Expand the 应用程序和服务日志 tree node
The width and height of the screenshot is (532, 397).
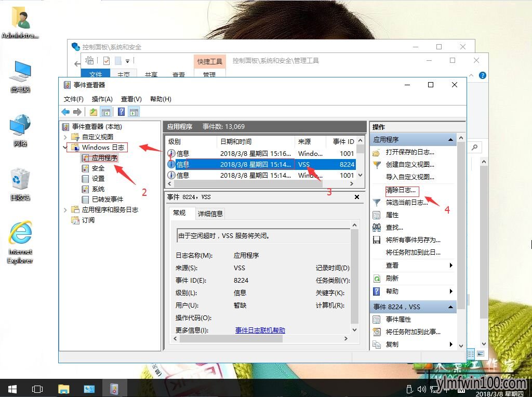point(65,210)
